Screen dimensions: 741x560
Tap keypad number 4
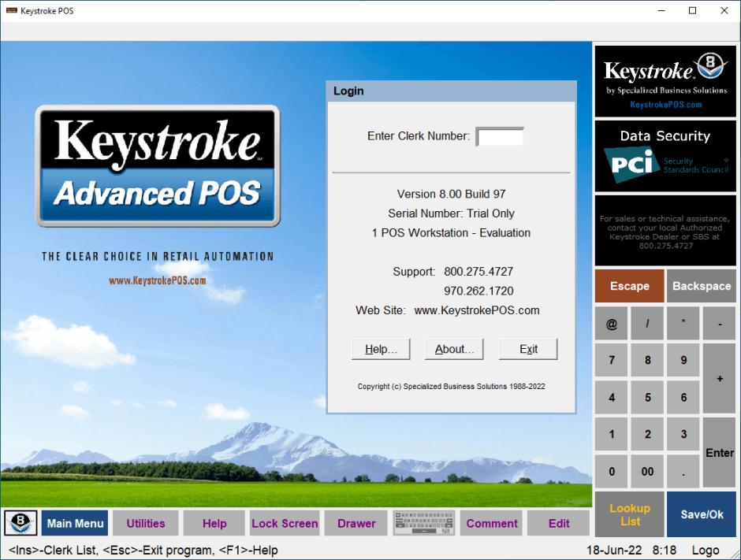click(x=612, y=397)
